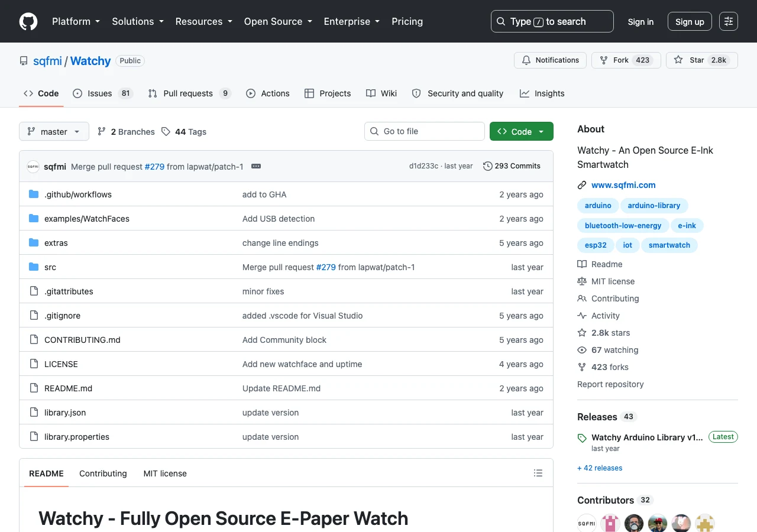Click the book icon beside Readme
757x532 pixels.
tap(582, 264)
